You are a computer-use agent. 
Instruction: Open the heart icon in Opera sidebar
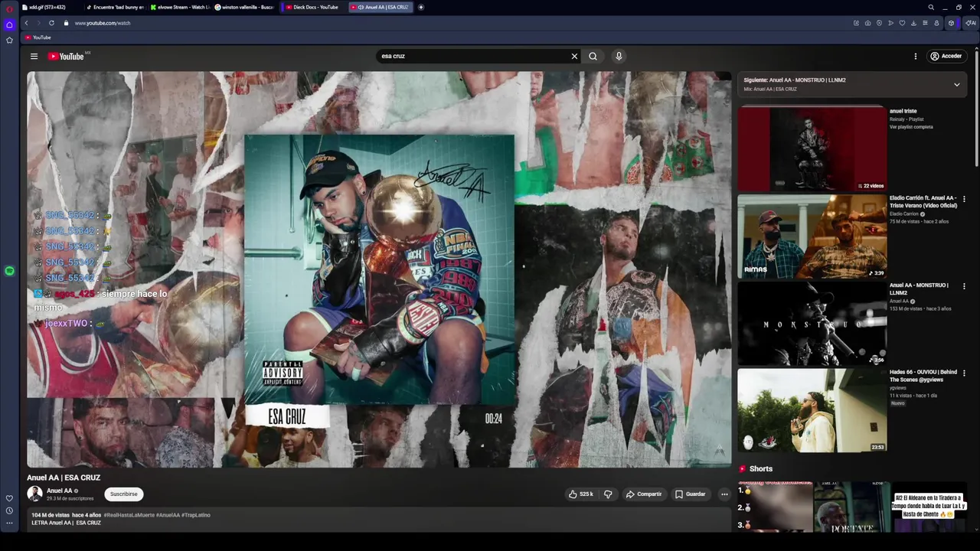pyautogui.click(x=9, y=498)
